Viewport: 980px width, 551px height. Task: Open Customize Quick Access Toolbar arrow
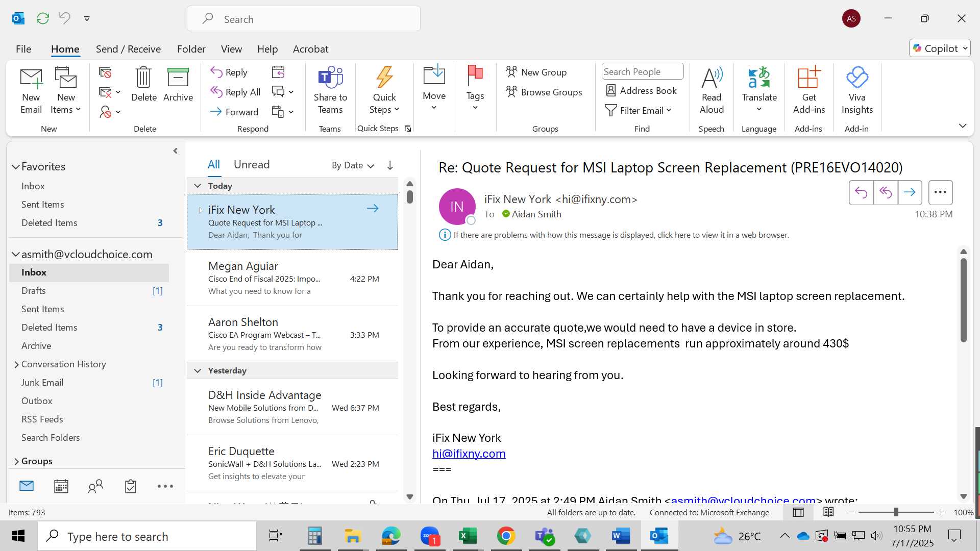[87, 19]
